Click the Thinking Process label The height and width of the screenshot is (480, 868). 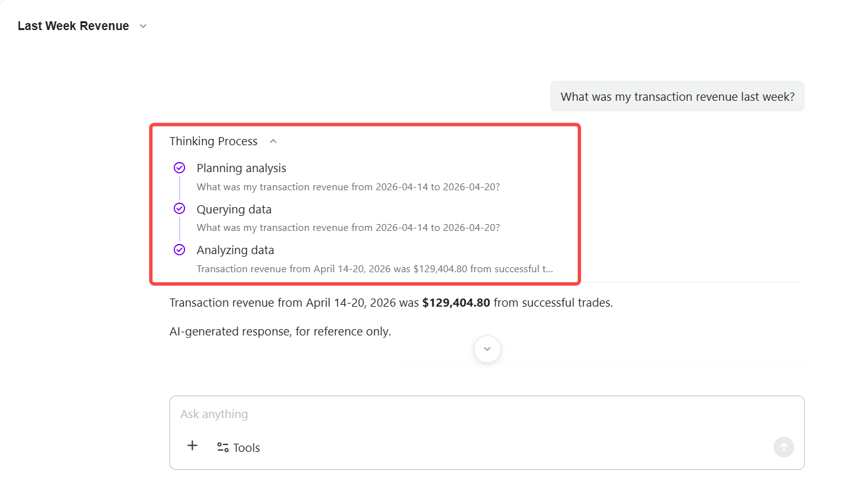pos(213,141)
